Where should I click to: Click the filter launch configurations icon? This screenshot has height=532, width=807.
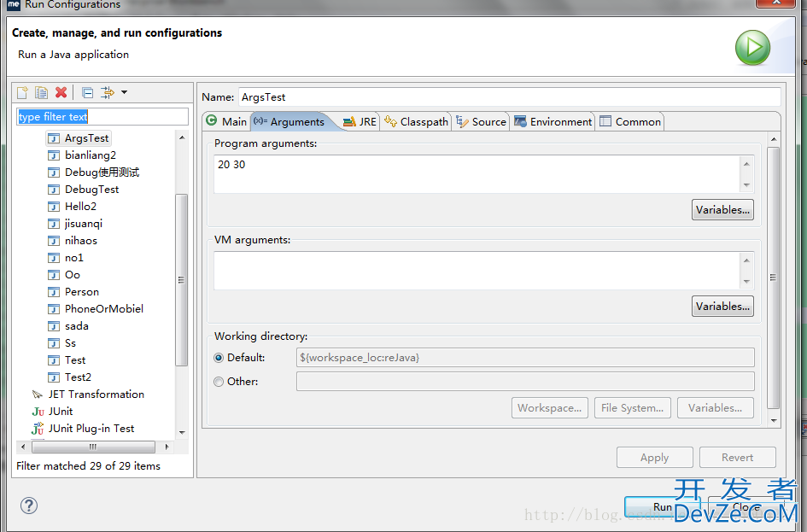click(107, 92)
